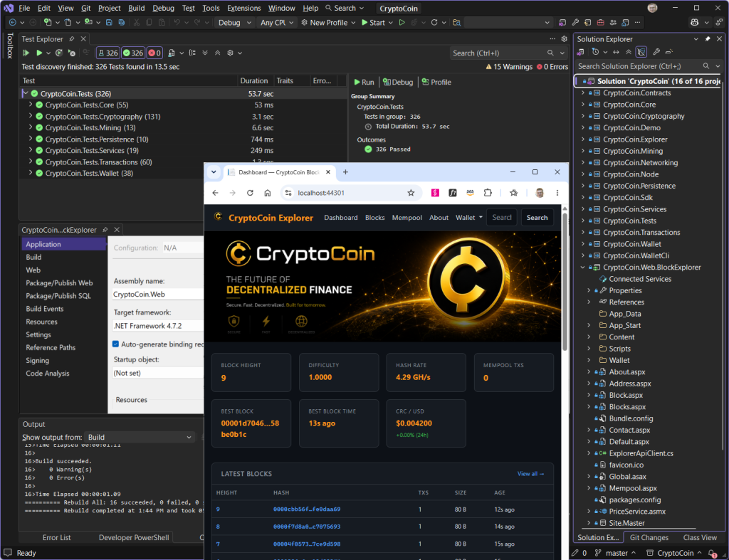This screenshot has width=729, height=560.
Task: Click Profile in test group summary pane
Action: tap(436, 82)
